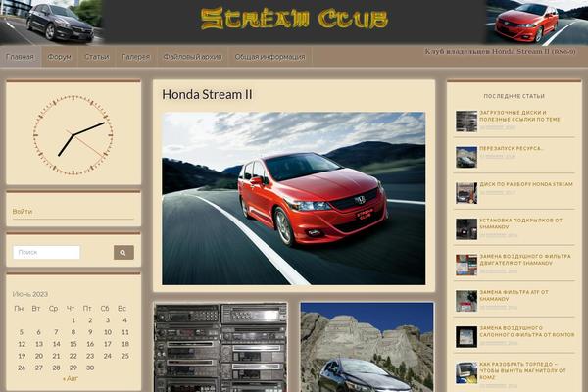588x392 pixels.
Task: Click thumbnail beside Диск по разбору article
Action: coord(466,193)
